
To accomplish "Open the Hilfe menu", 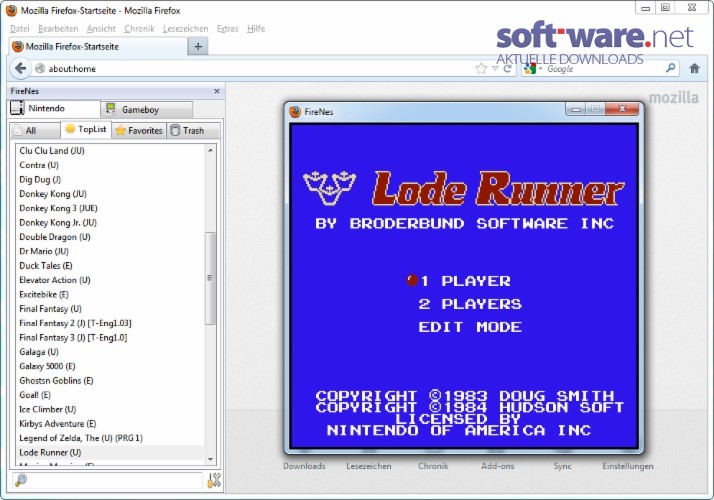I will [x=256, y=29].
